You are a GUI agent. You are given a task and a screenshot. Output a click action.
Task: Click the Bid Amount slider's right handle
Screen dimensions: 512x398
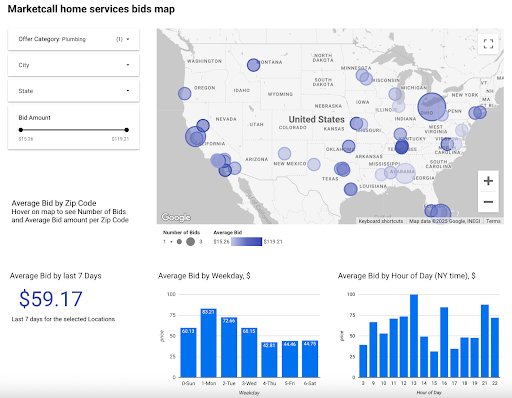coord(126,130)
